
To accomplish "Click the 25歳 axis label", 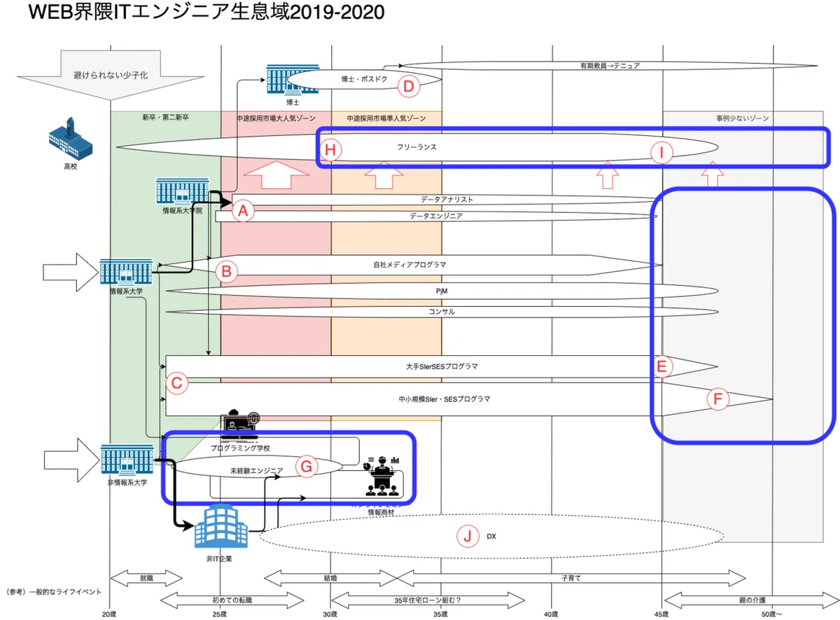I will 219,614.
